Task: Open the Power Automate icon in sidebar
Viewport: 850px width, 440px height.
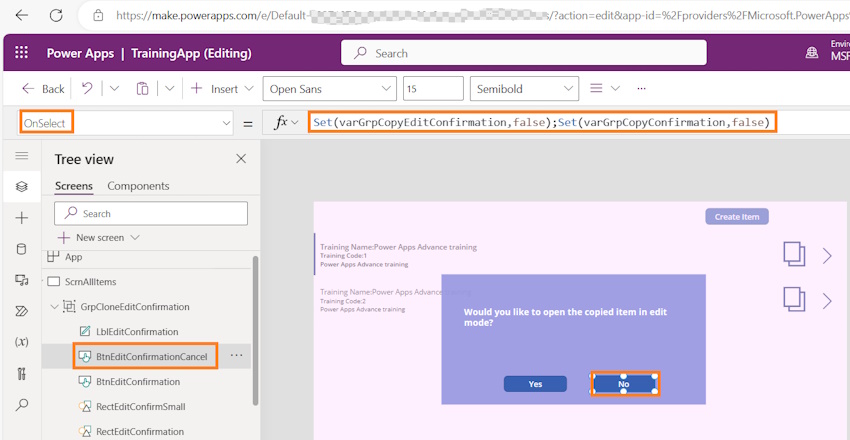Action: (x=22, y=311)
